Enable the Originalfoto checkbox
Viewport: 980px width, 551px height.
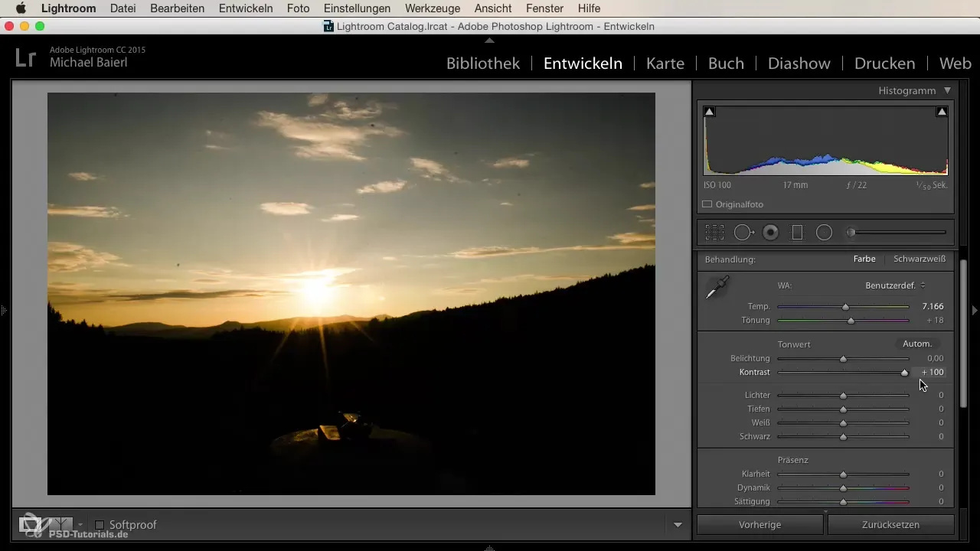[x=707, y=204]
